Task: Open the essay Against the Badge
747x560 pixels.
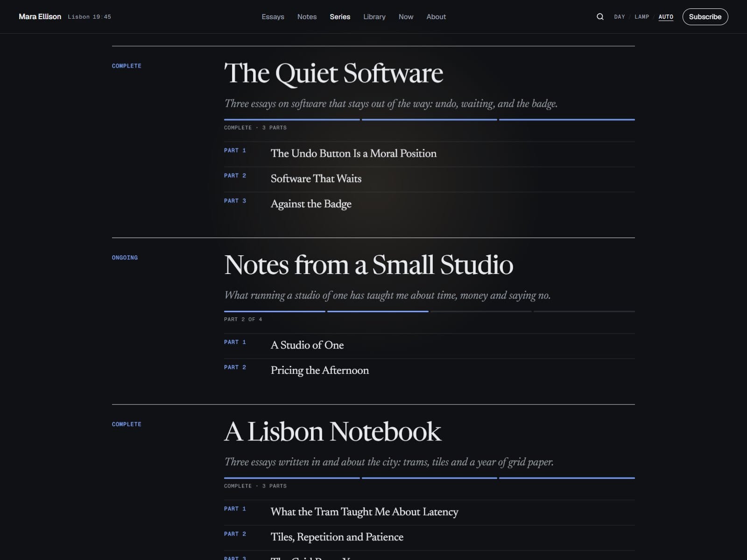Action: coord(311,204)
